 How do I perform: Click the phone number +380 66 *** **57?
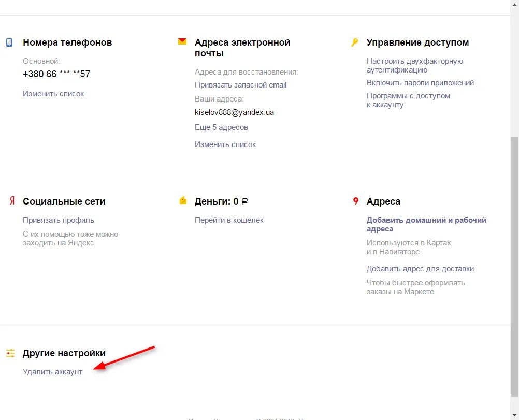(56, 74)
